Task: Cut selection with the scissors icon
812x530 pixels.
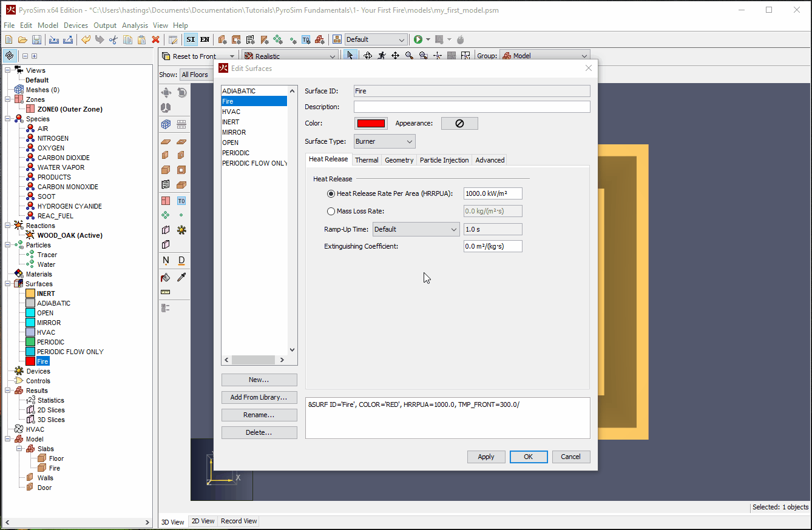Action: [113, 39]
